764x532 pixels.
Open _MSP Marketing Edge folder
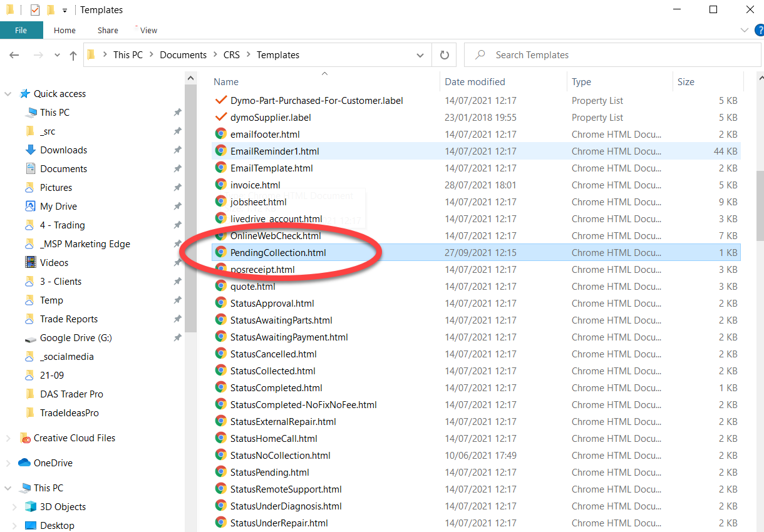[85, 244]
